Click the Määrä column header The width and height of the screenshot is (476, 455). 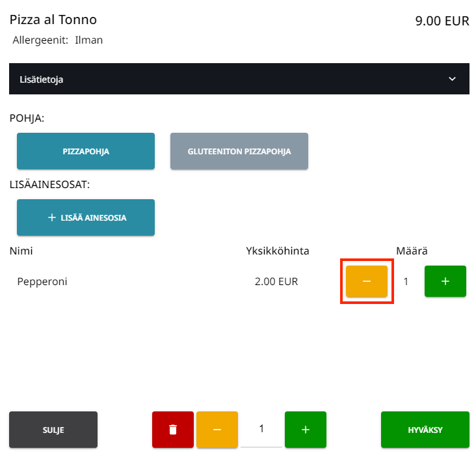412,251
